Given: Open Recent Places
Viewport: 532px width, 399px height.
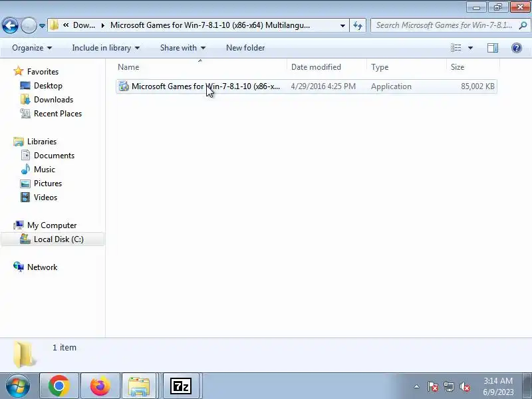Looking at the screenshot, I should [x=58, y=113].
